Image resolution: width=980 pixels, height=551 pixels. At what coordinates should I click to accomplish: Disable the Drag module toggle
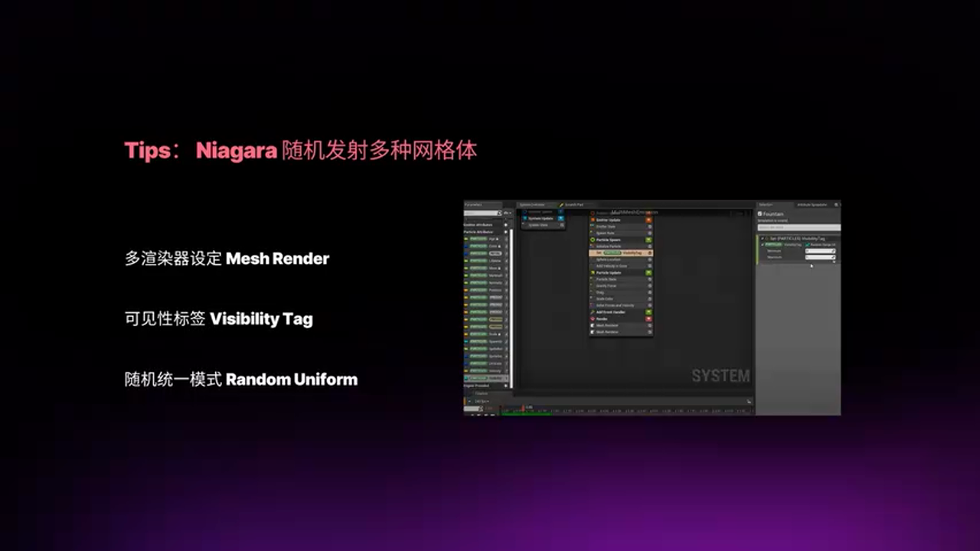click(650, 292)
